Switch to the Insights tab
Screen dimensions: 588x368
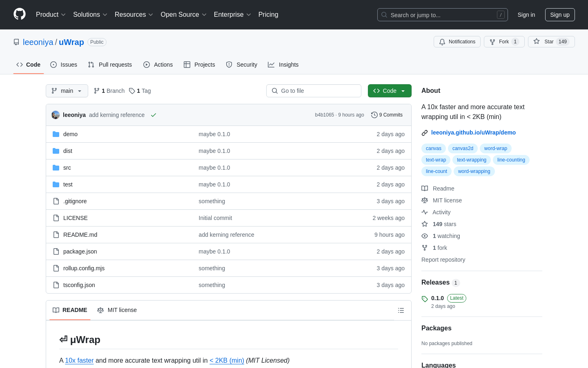click(x=283, y=65)
